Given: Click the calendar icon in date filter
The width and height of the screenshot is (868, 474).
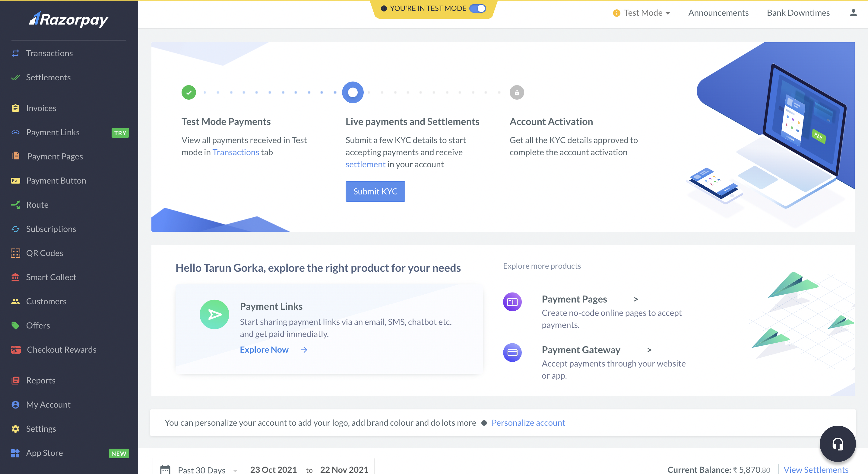Looking at the screenshot, I should [x=165, y=469].
